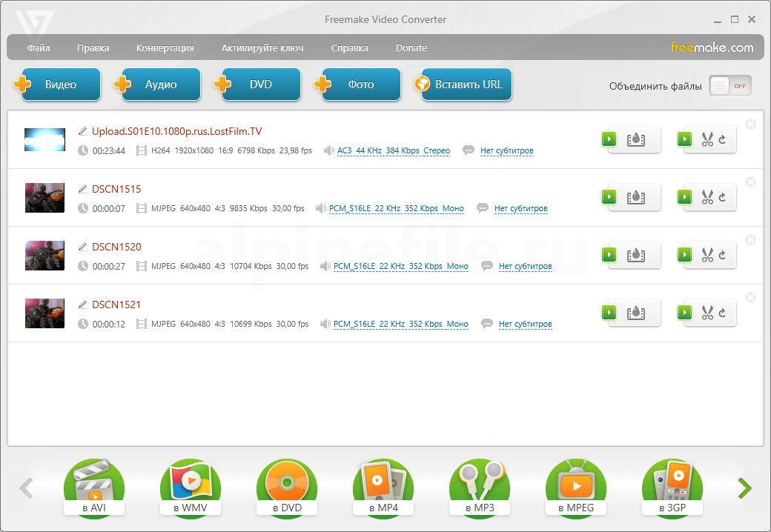The width and height of the screenshot is (771, 532).
Task: Click the pencil rename icon next to DSCN1520
Action: pos(83,247)
